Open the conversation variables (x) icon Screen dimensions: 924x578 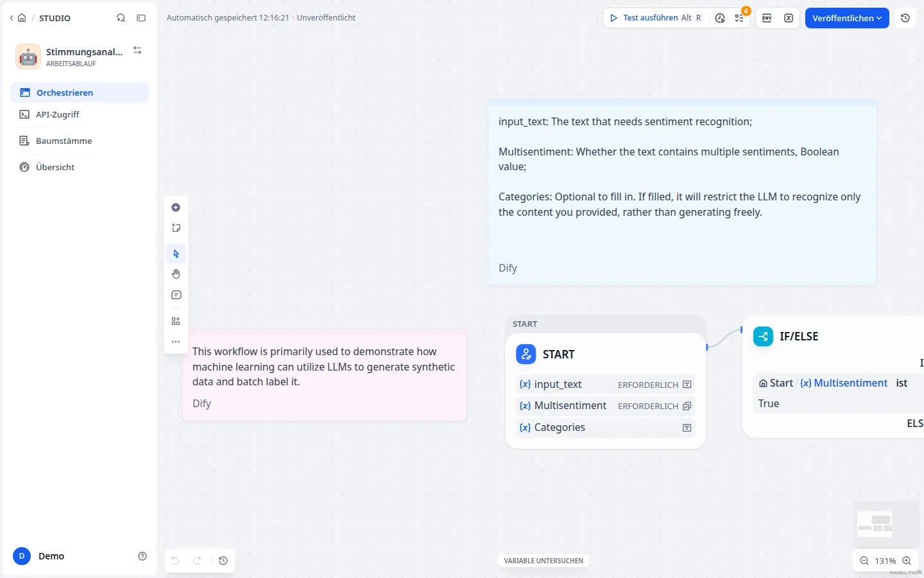click(789, 18)
